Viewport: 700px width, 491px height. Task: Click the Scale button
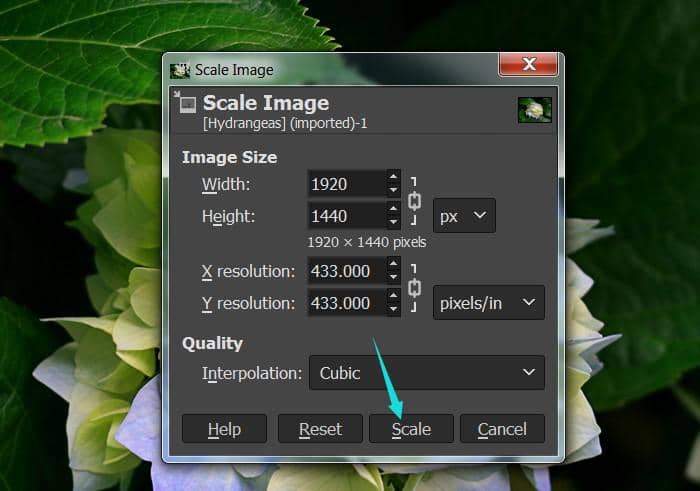[x=411, y=429]
